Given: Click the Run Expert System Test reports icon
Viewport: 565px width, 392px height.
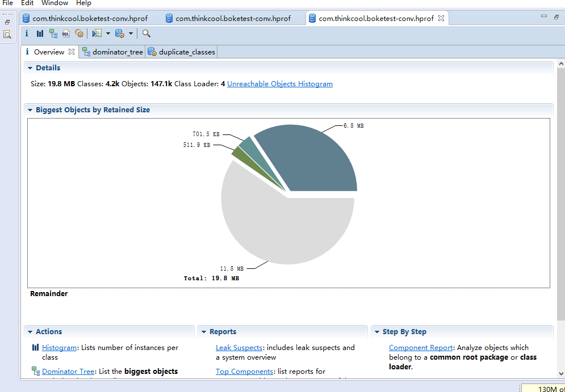Looking at the screenshot, I should [97, 33].
